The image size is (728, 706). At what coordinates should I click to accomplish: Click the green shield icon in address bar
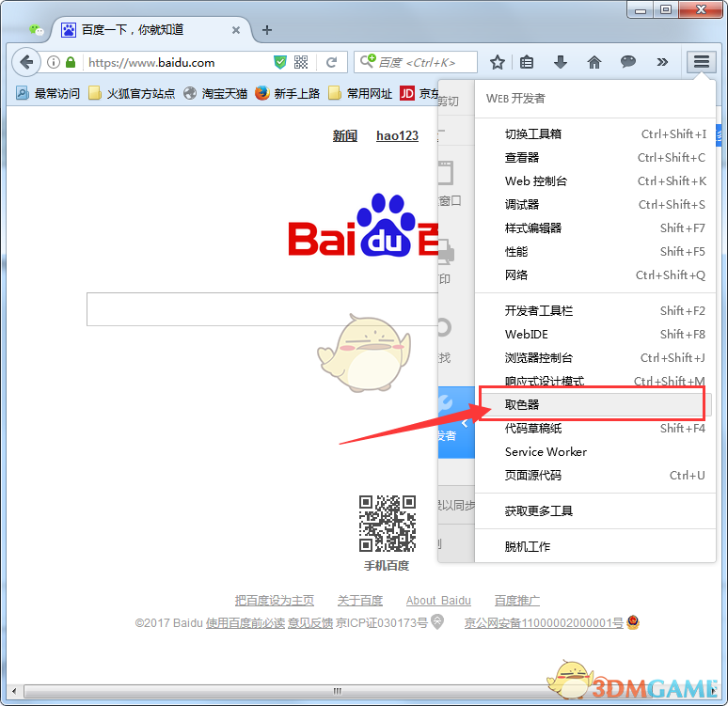[x=280, y=62]
